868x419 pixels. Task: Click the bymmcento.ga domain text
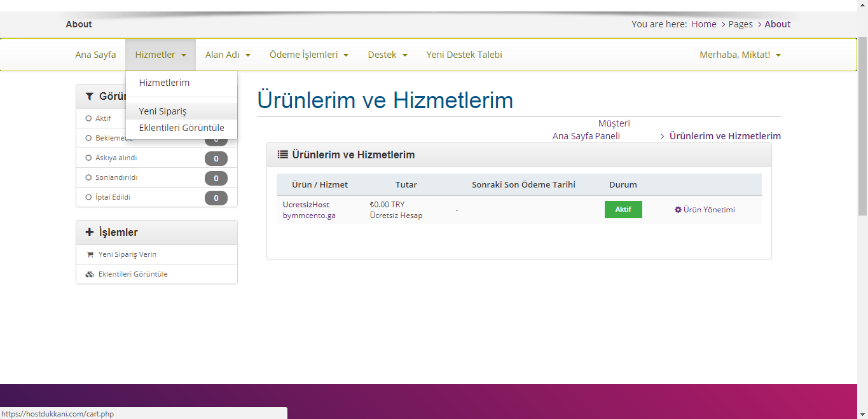309,216
